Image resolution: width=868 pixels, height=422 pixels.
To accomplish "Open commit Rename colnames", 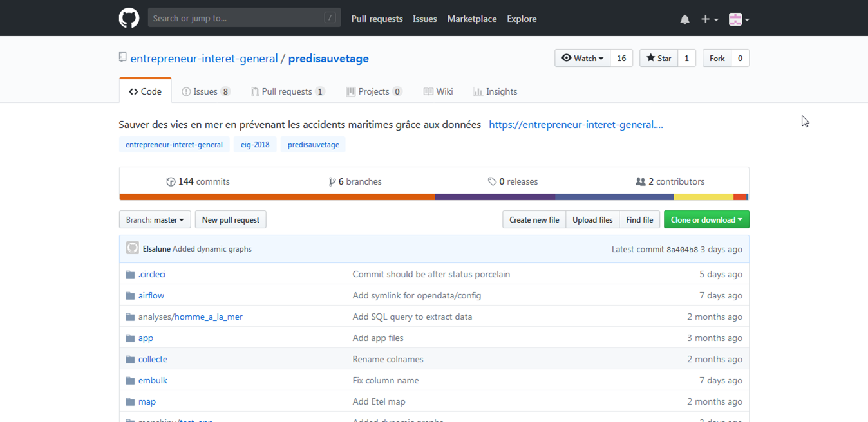I will click(x=388, y=359).
